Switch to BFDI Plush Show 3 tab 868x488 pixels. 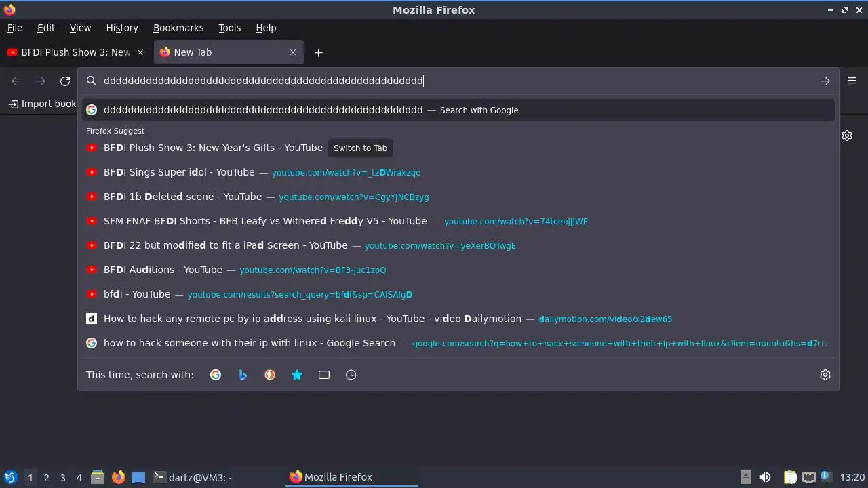76,52
